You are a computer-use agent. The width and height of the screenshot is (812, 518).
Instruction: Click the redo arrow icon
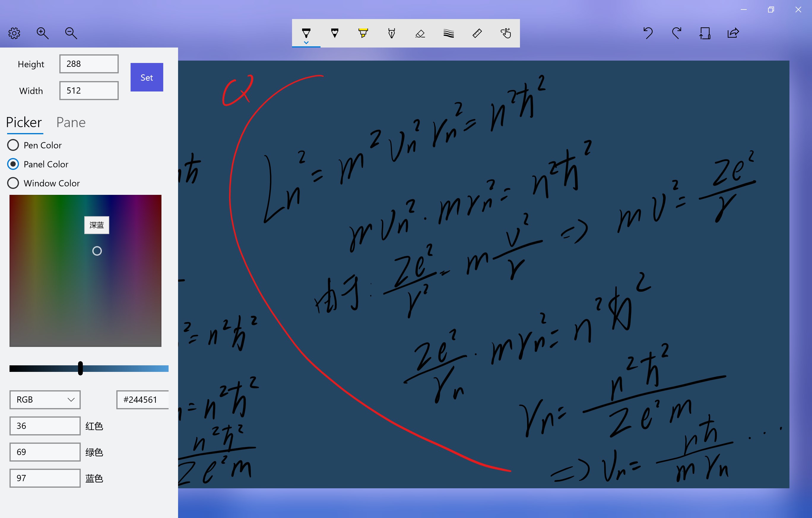tap(676, 33)
